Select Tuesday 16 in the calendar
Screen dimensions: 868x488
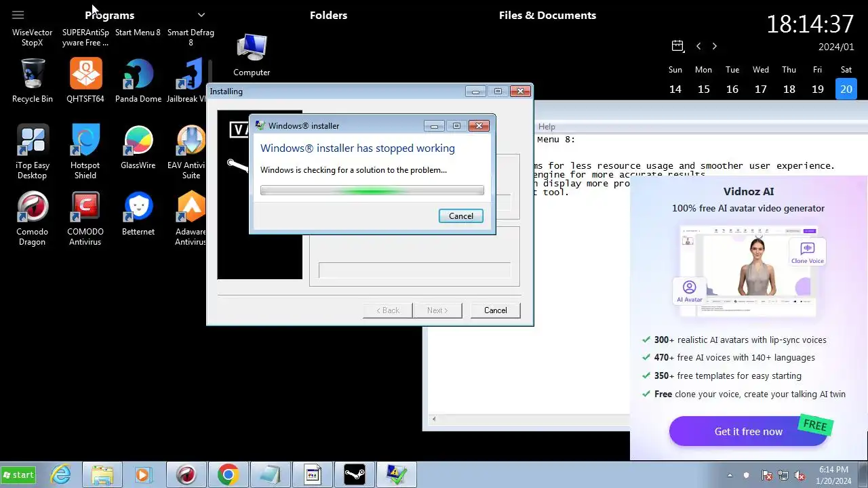pyautogui.click(x=732, y=89)
